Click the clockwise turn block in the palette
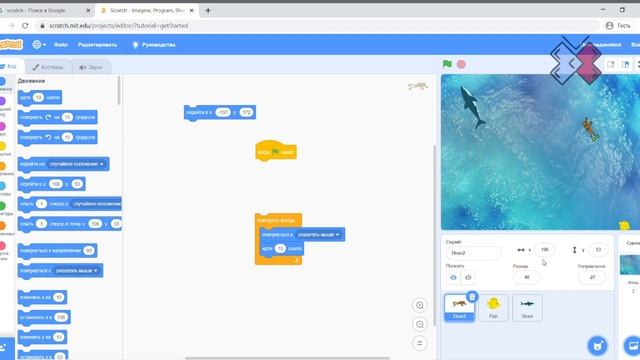 (x=58, y=117)
